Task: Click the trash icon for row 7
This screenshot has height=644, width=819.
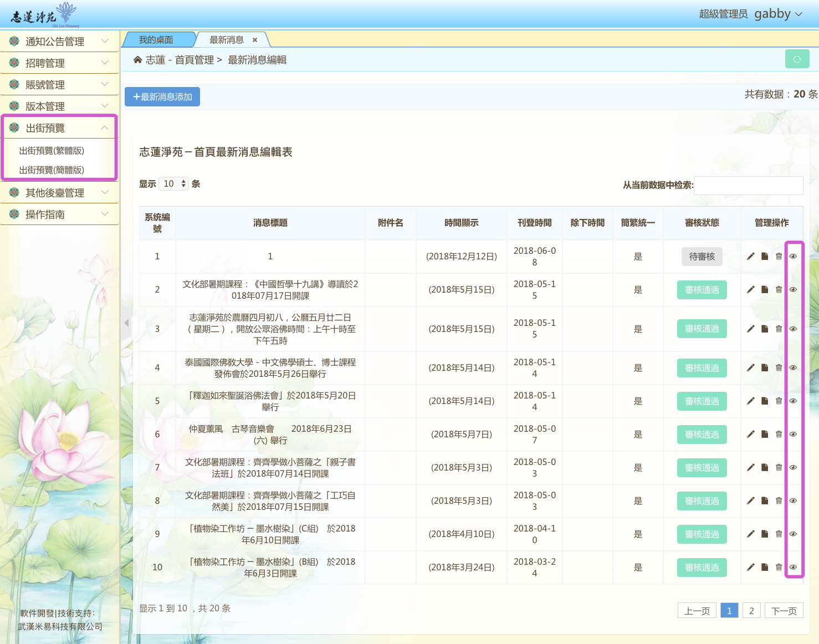Action: [779, 467]
